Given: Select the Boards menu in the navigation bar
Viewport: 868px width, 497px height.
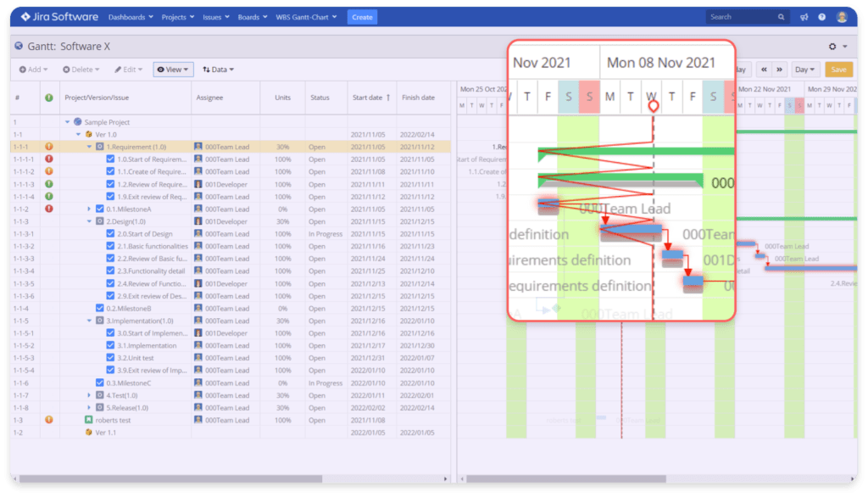Looking at the screenshot, I should coord(251,16).
